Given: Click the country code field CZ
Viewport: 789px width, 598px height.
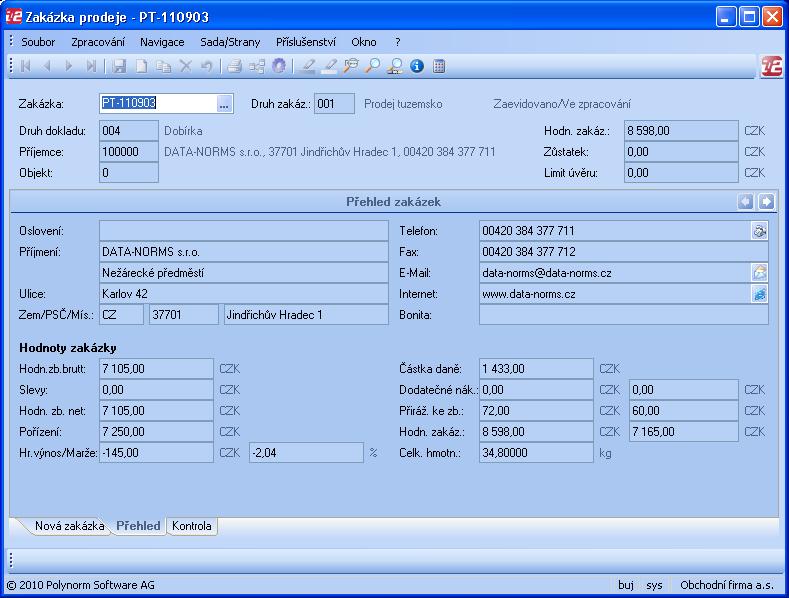Looking at the screenshot, I should point(121,315).
